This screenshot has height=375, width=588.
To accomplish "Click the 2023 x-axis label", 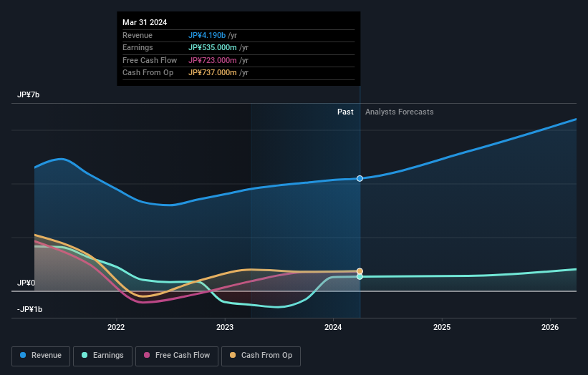I will (x=225, y=327).
